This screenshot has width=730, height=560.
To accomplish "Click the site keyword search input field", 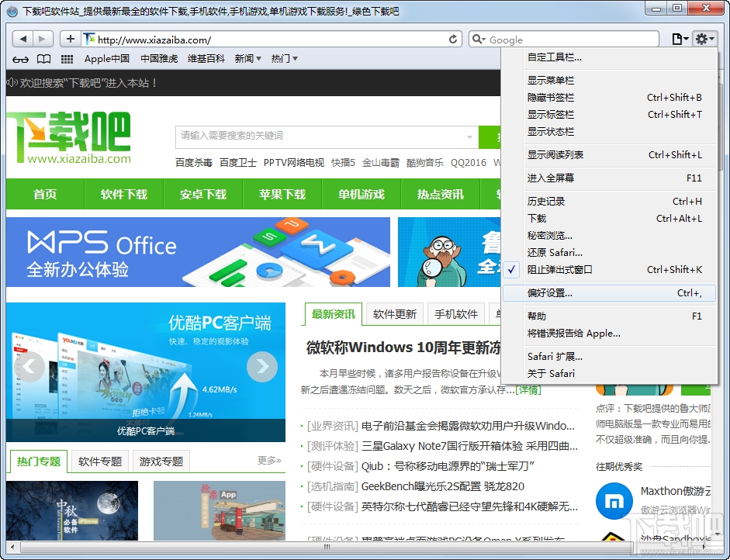I will (x=310, y=137).
